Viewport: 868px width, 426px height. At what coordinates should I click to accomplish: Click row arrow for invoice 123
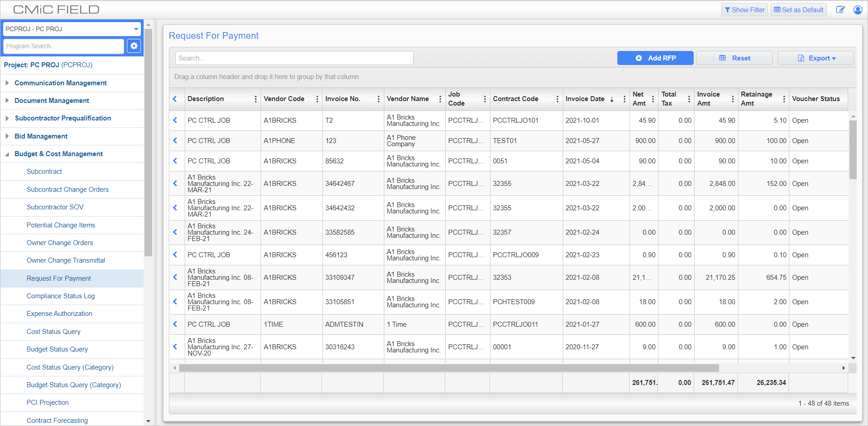175,140
